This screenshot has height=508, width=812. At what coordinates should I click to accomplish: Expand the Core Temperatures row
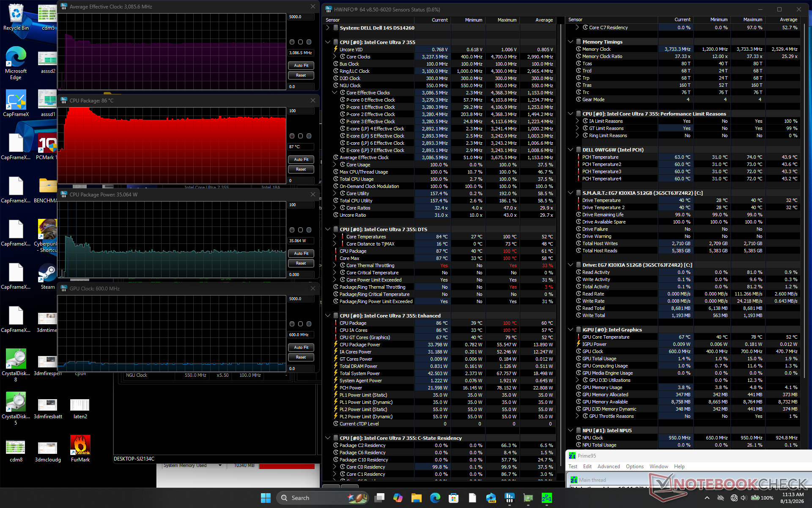[335, 237]
